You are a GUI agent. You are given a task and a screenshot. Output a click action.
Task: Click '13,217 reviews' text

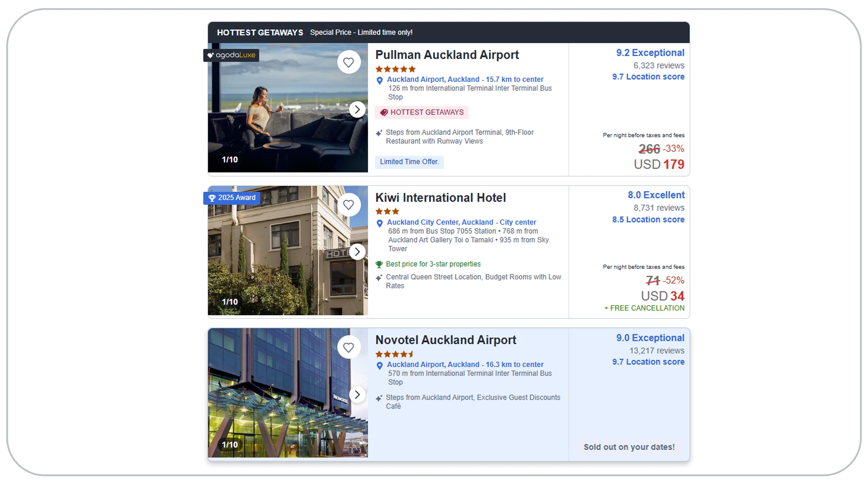pos(657,351)
